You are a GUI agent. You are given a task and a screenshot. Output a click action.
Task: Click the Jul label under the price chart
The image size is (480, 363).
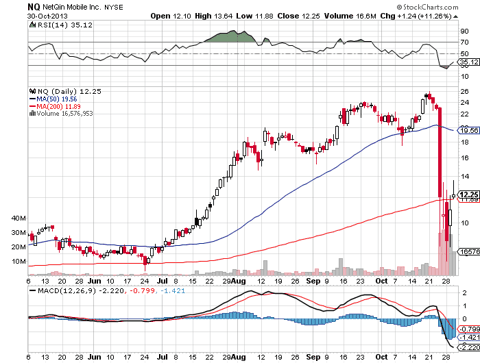coord(162,281)
